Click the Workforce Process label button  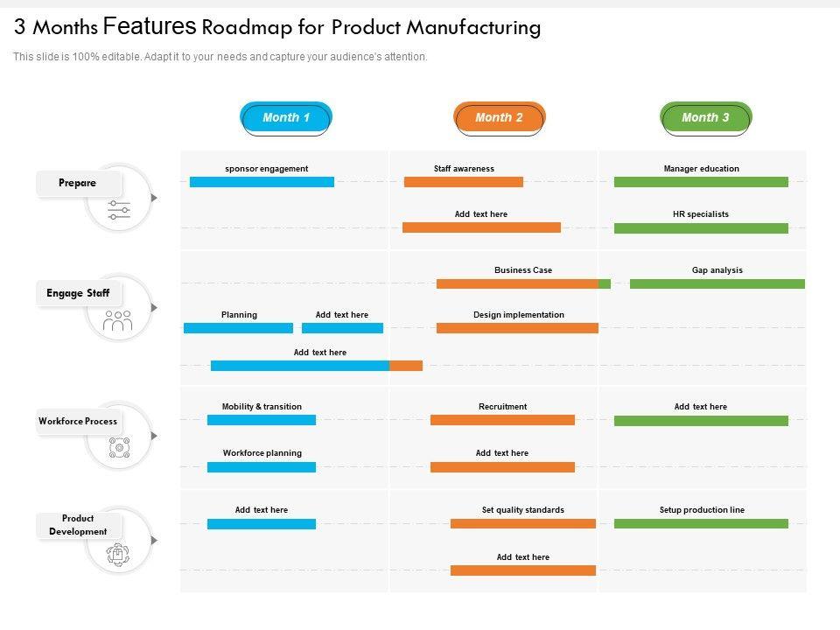(x=78, y=422)
